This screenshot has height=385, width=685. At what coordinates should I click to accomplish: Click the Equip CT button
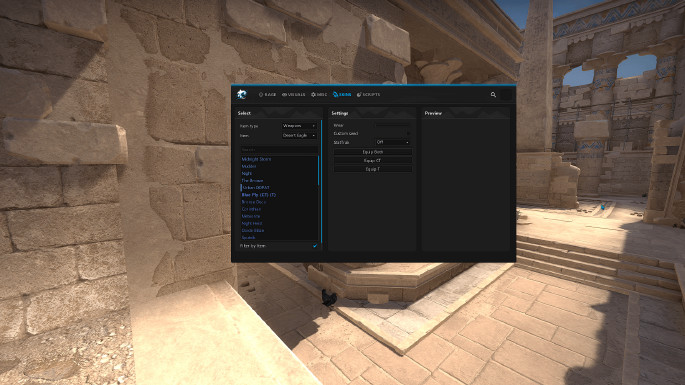point(373,160)
